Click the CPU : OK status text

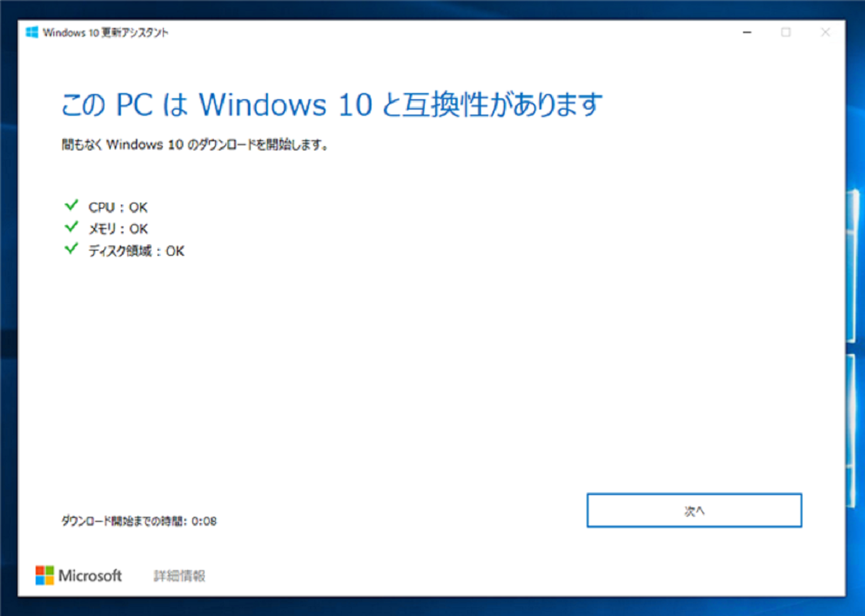point(118,207)
